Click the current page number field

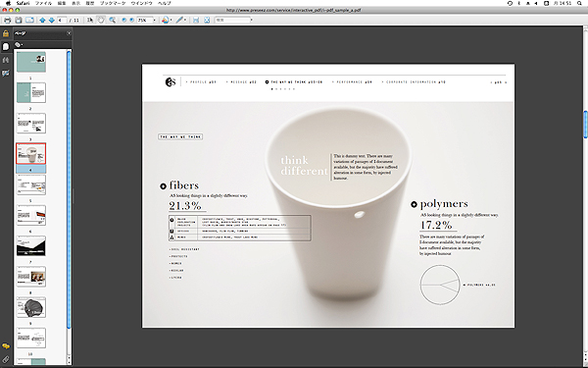pyautogui.click(x=63, y=20)
